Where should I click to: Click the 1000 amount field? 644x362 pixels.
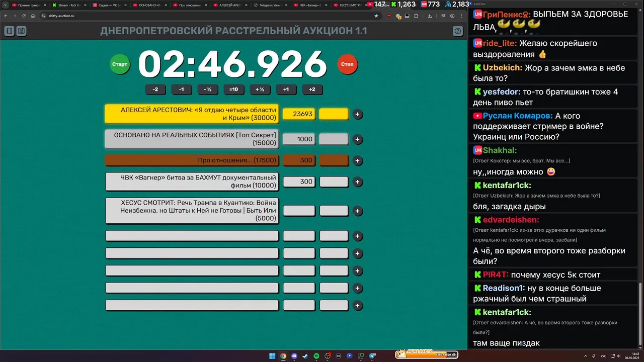(x=299, y=139)
